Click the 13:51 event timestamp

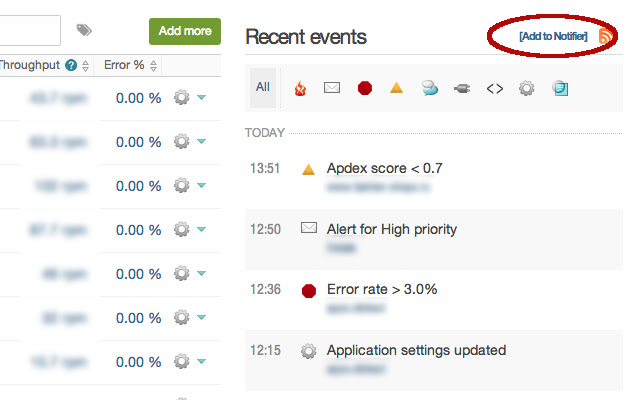pos(265,168)
